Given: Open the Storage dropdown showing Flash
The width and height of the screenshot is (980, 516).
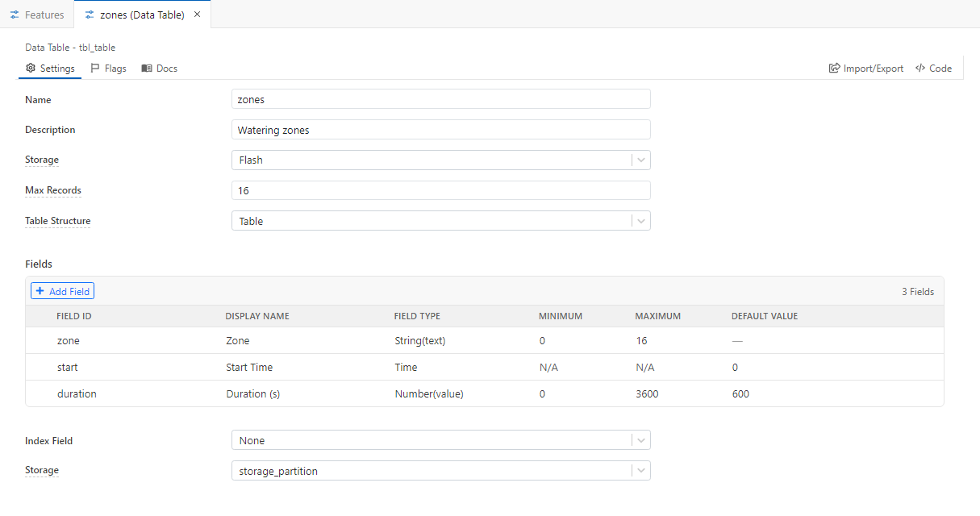Looking at the screenshot, I should pyautogui.click(x=440, y=160).
